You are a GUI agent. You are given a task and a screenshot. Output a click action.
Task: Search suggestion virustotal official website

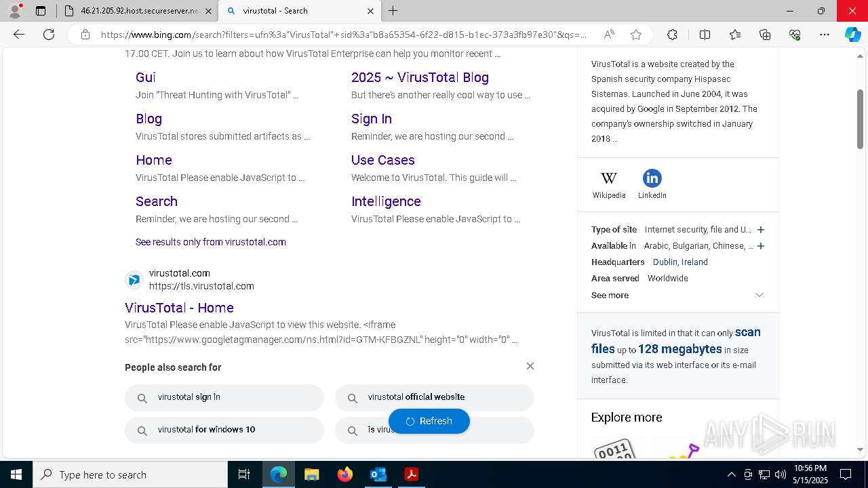click(x=435, y=398)
